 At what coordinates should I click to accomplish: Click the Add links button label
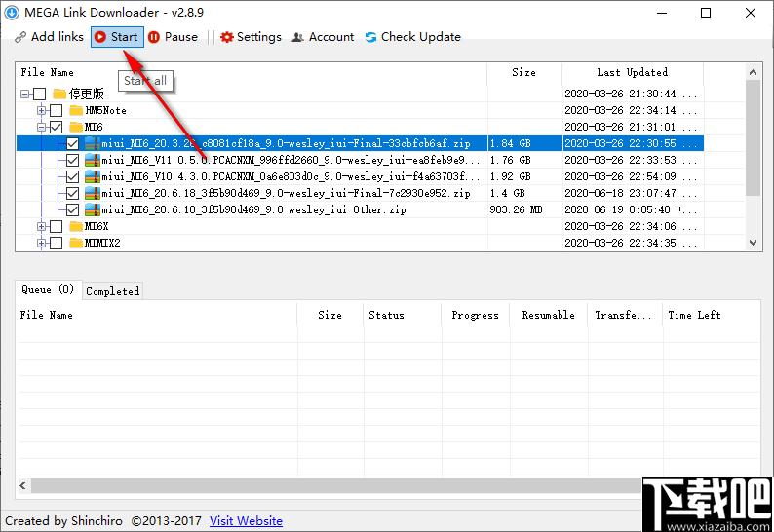[58, 37]
